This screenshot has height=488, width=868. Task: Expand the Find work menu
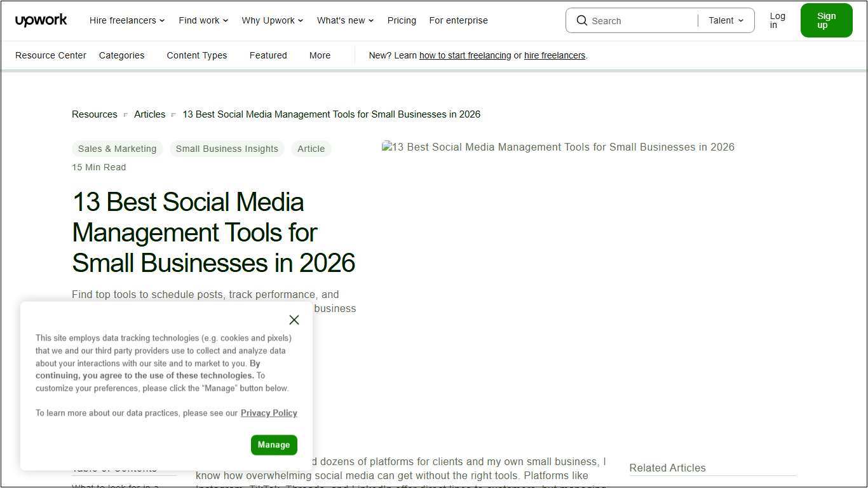coord(203,20)
